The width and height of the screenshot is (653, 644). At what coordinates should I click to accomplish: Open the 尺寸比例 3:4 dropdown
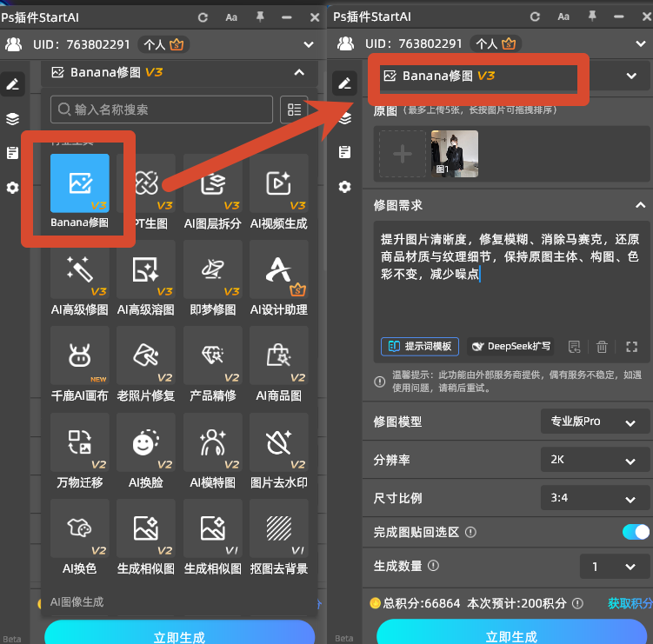[x=595, y=498]
